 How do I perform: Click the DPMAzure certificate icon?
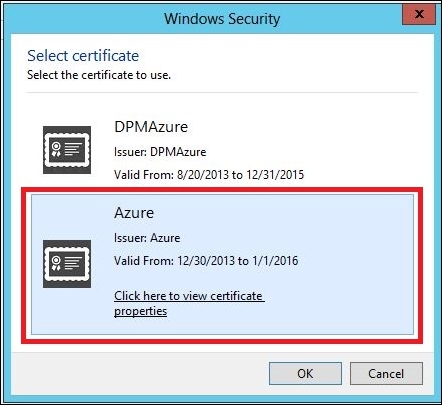67,150
